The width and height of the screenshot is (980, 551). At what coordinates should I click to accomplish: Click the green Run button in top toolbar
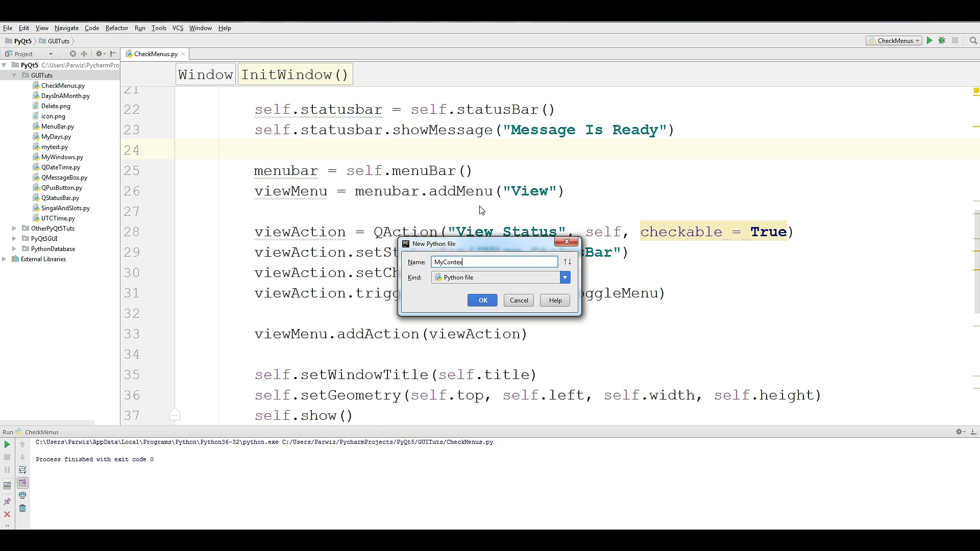click(x=929, y=41)
